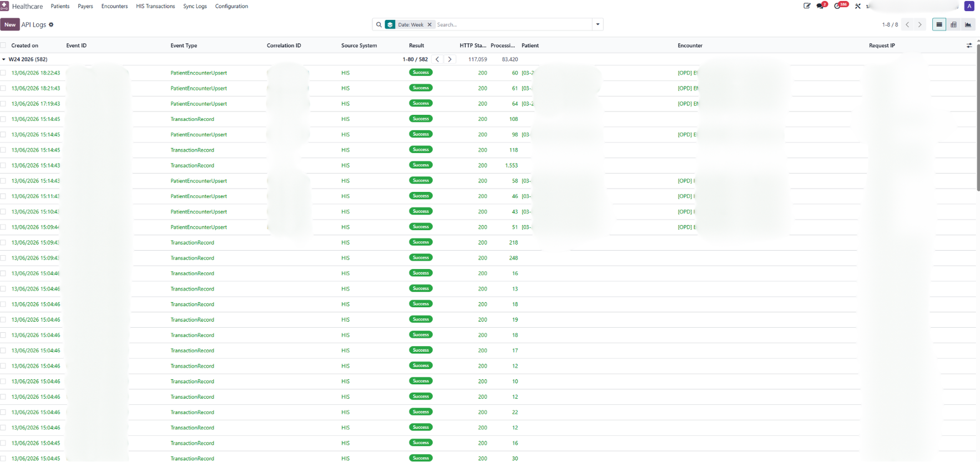Switch to the pivot view

(x=953, y=24)
